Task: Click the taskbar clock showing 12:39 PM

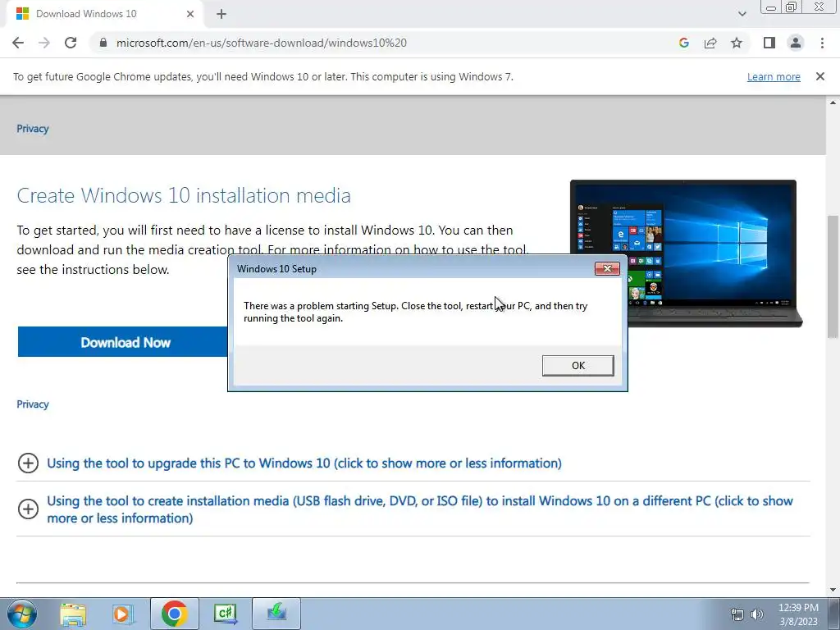Action: (x=798, y=614)
